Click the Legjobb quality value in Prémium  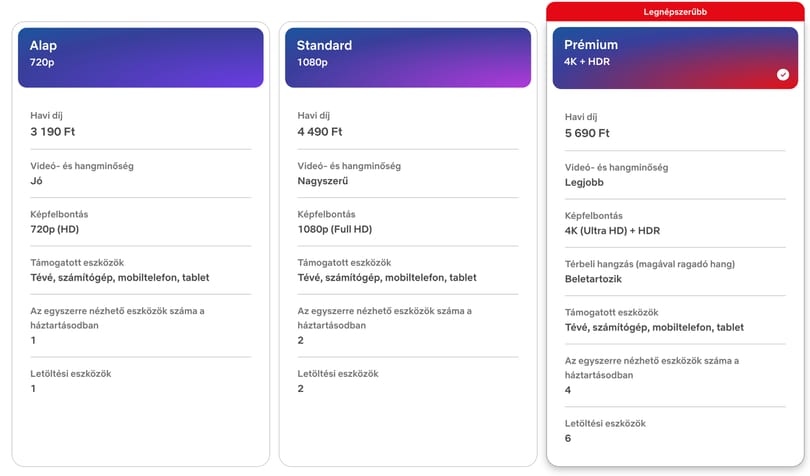coord(584,182)
